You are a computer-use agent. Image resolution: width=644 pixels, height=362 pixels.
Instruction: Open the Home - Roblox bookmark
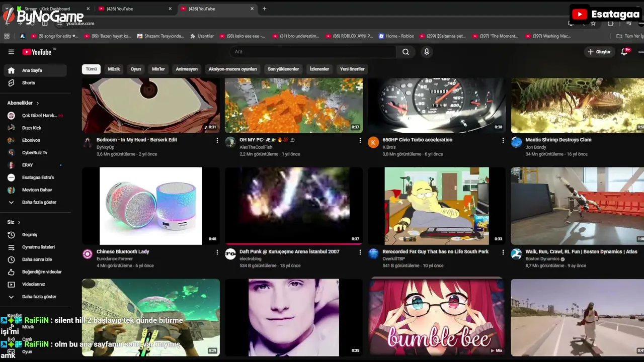396,36
